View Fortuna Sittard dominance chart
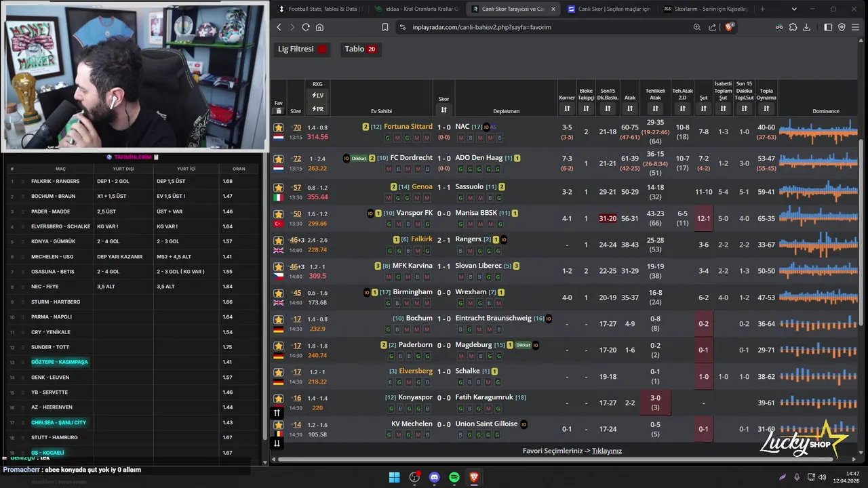 818,131
